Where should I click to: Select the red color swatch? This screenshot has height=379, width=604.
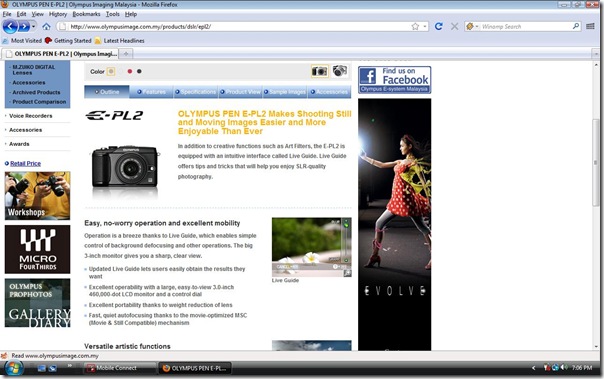coord(130,71)
